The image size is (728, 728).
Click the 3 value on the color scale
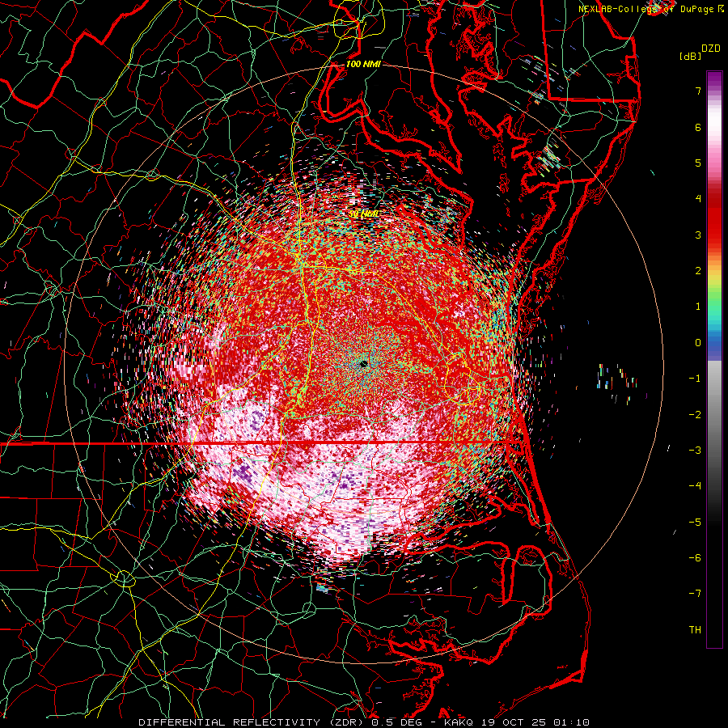click(698, 235)
